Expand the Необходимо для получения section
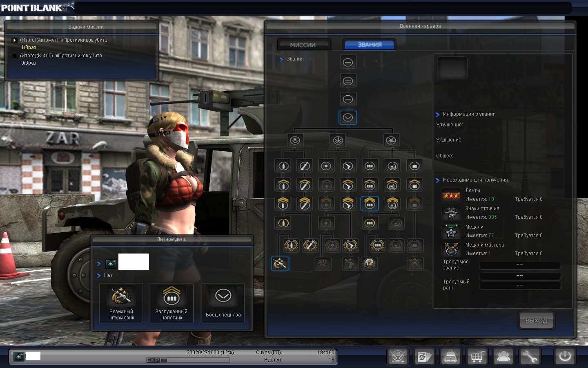 (438, 180)
